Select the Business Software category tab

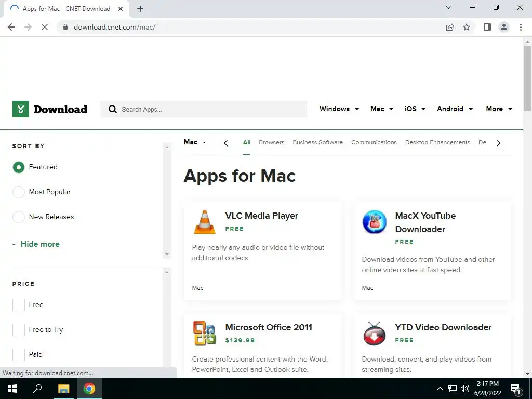317,142
